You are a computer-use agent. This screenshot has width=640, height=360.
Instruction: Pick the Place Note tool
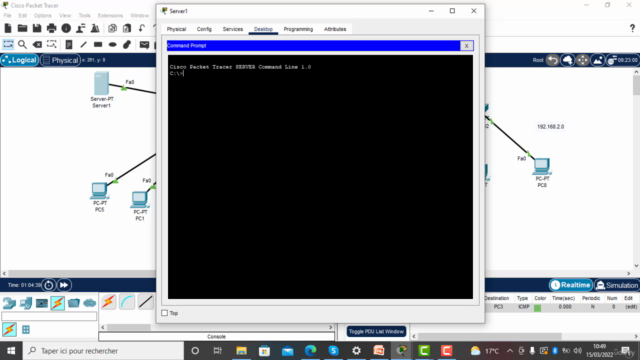pos(69,44)
